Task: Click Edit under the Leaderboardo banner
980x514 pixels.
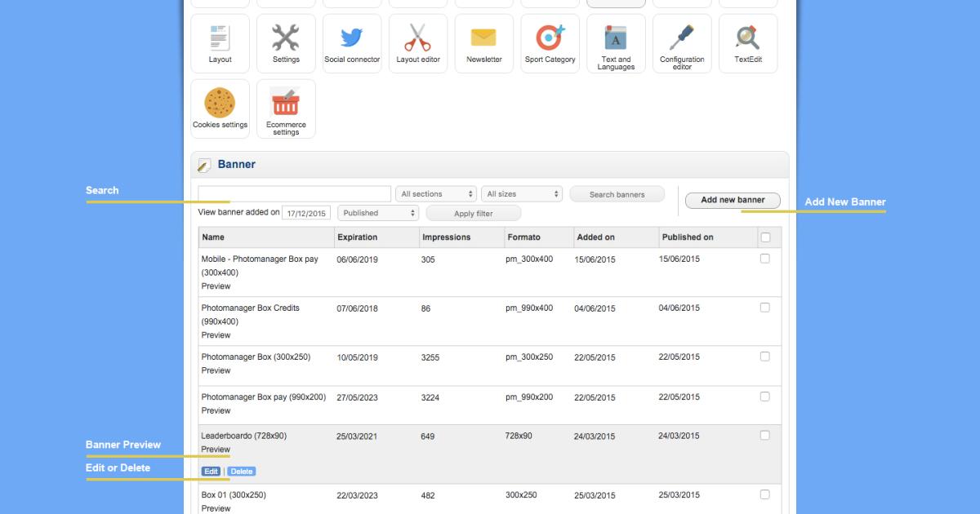Action: coord(211,472)
